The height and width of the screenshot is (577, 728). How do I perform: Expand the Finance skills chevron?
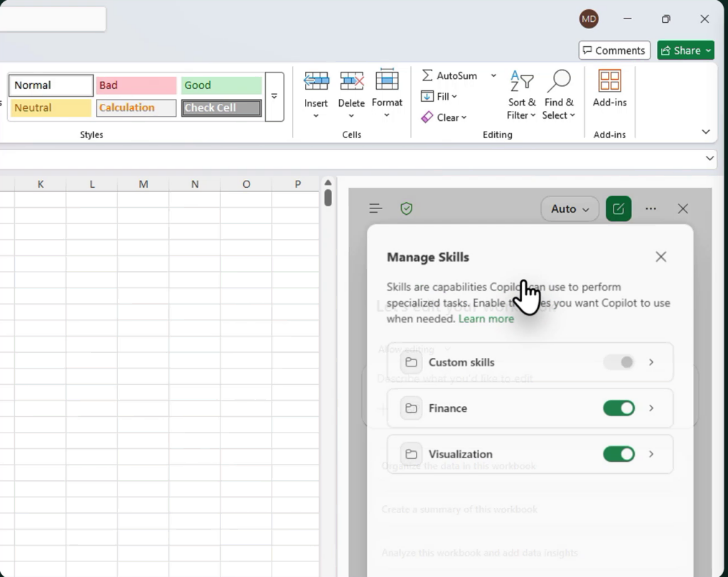pyautogui.click(x=651, y=408)
